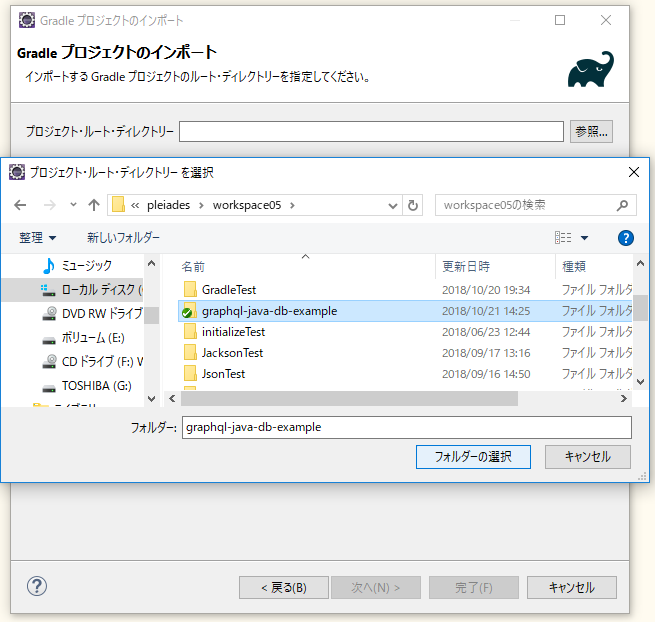Click キャンセル in Gradle import wizard
This screenshot has width=655, height=622.
point(572,588)
